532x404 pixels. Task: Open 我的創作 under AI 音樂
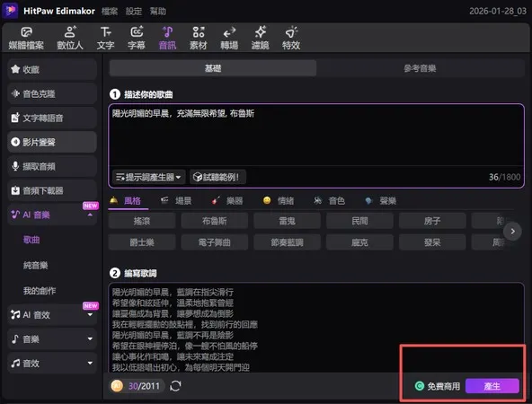point(40,291)
